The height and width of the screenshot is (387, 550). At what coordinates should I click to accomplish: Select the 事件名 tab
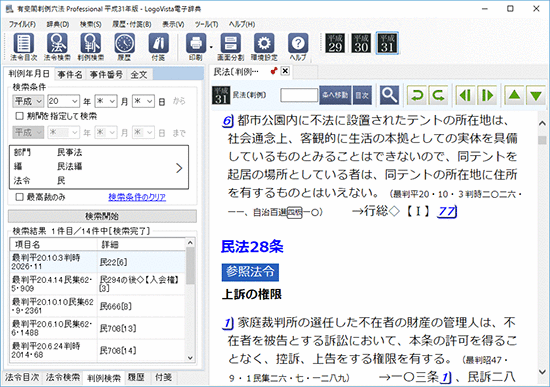click(x=70, y=74)
